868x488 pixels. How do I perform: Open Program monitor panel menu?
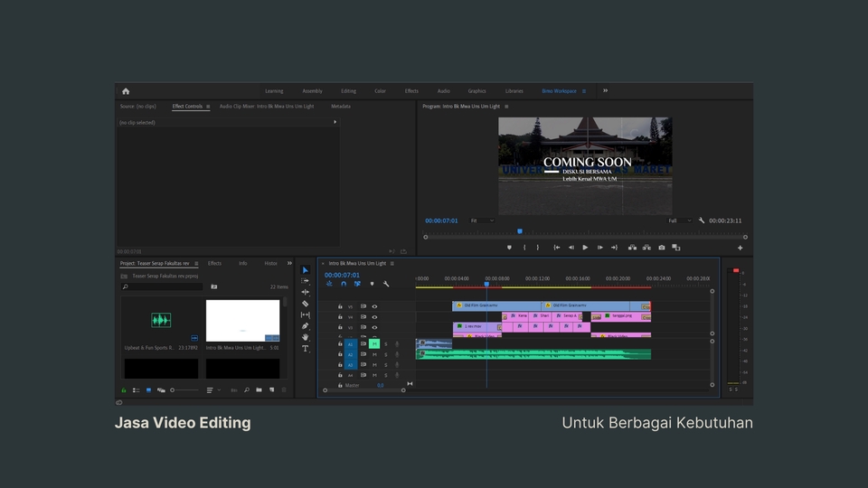(x=506, y=107)
